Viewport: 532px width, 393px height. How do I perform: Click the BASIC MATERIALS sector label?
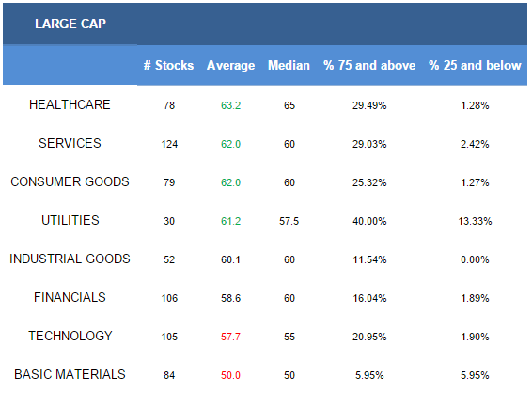coord(70,375)
